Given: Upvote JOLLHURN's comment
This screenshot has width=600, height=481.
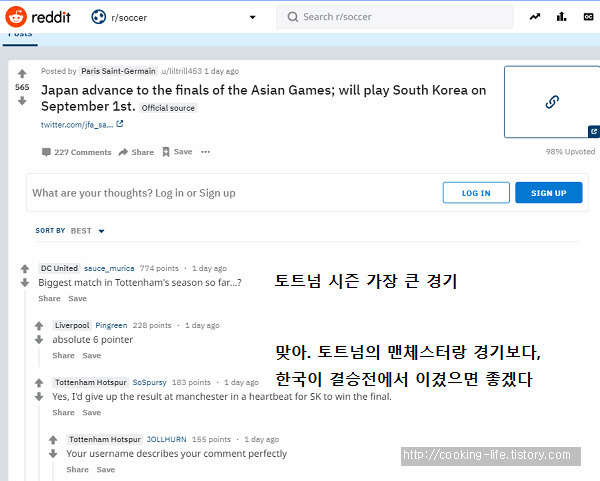Looking at the screenshot, I should pos(53,440).
